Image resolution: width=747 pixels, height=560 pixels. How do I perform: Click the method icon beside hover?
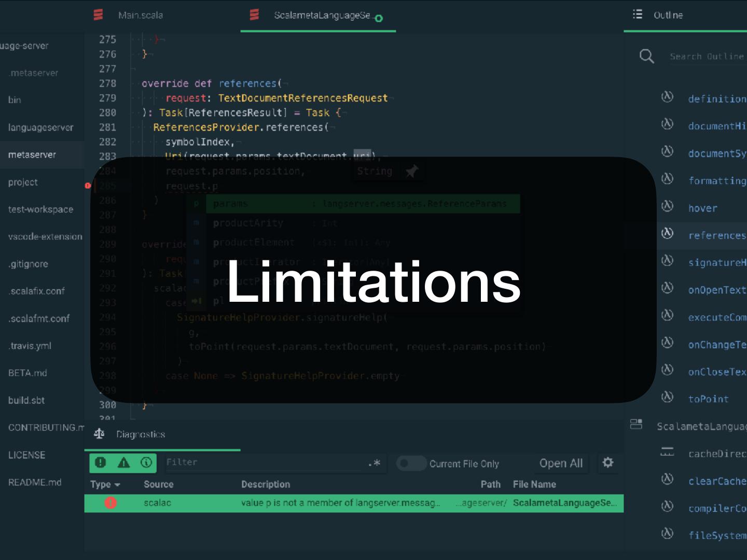click(668, 207)
